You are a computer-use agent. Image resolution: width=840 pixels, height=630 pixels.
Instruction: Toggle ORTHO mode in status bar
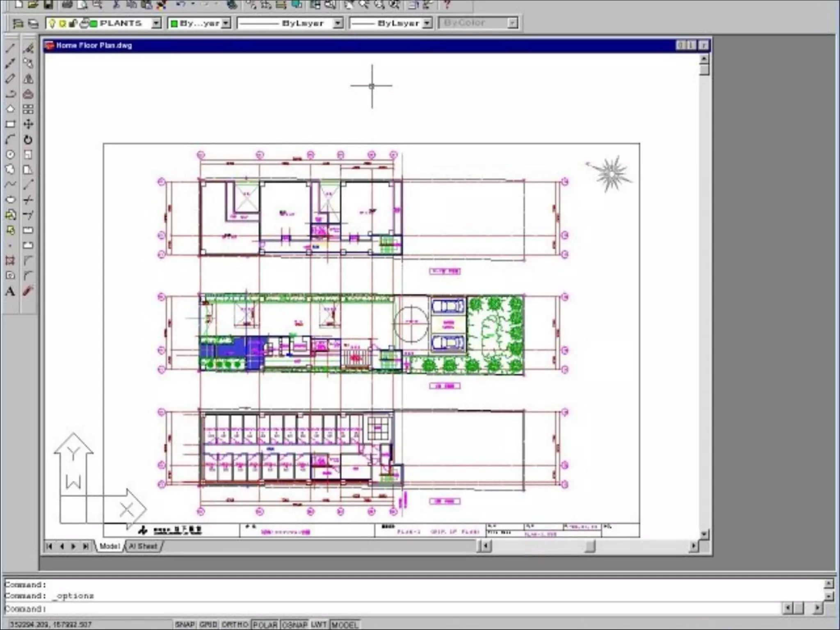pyautogui.click(x=235, y=624)
